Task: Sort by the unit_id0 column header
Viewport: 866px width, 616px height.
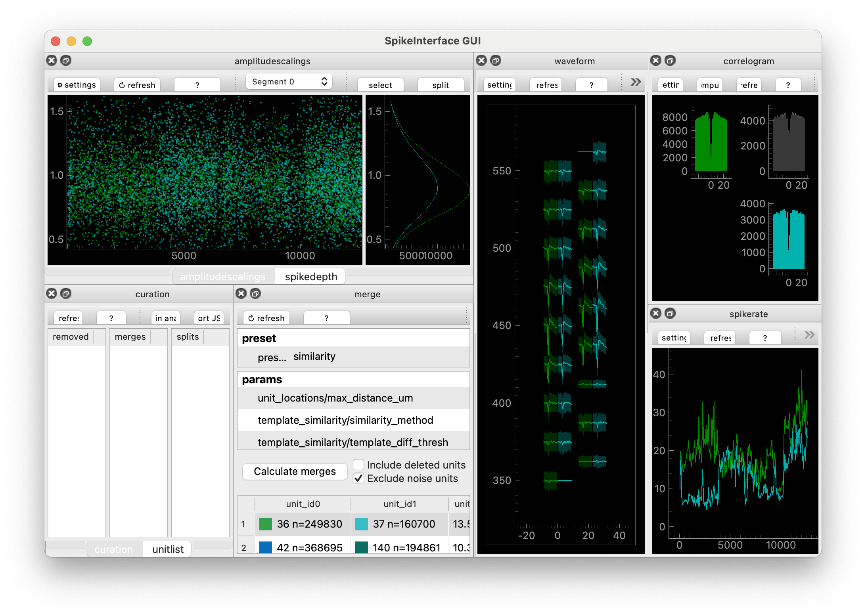Action: point(303,504)
